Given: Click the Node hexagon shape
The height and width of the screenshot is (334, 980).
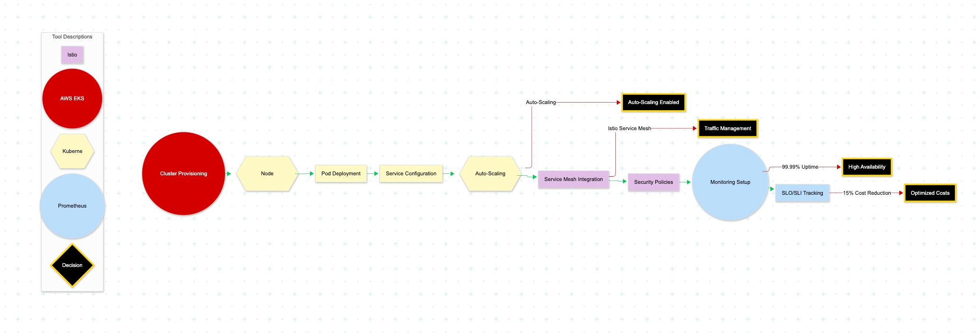Looking at the screenshot, I should click(x=267, y=173).
